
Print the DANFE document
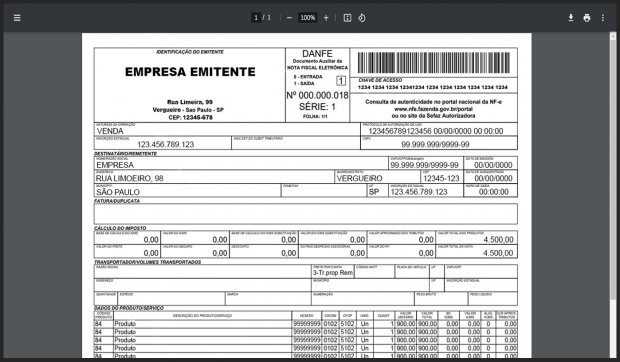587,18
